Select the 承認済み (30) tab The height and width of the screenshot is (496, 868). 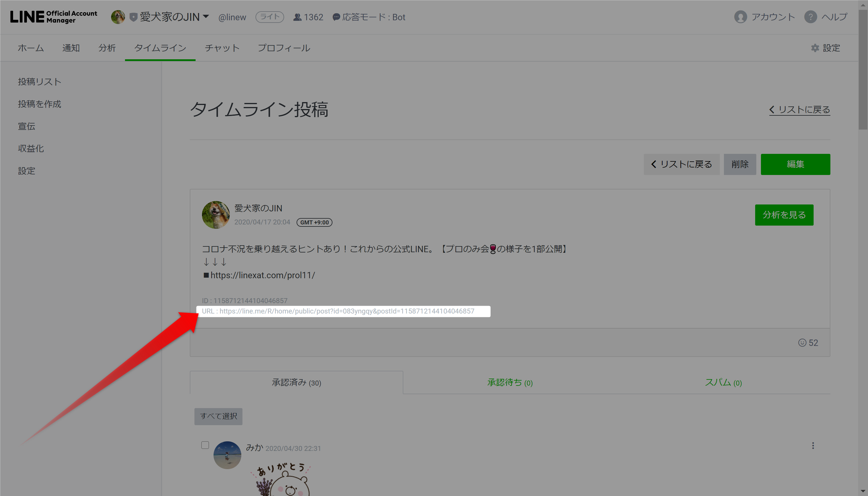tap(296, 383)
